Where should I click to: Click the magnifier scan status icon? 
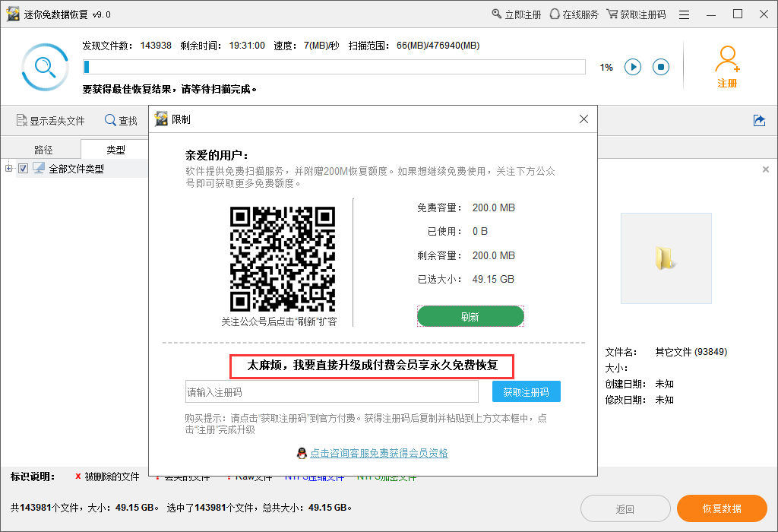coord(45,67)
